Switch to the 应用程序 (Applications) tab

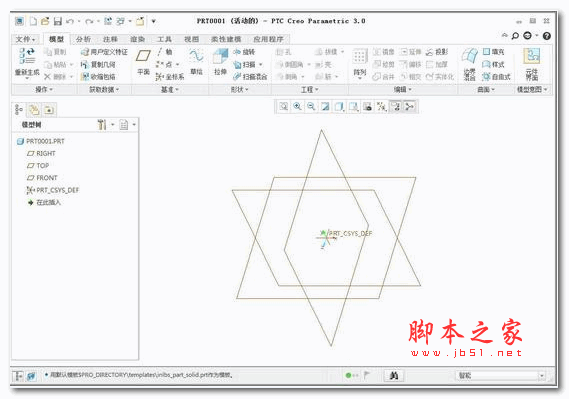tap(269, 39)
